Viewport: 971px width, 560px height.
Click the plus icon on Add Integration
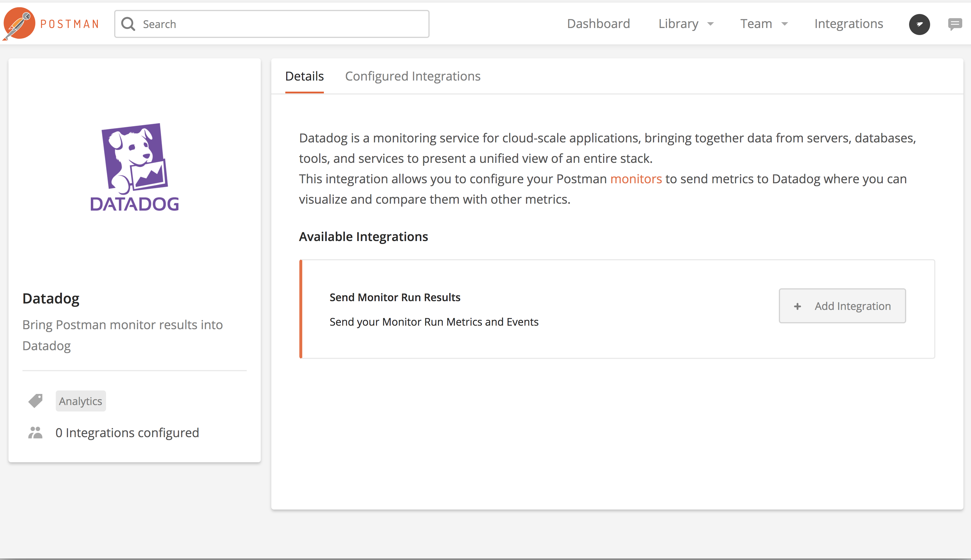(798, 306)
